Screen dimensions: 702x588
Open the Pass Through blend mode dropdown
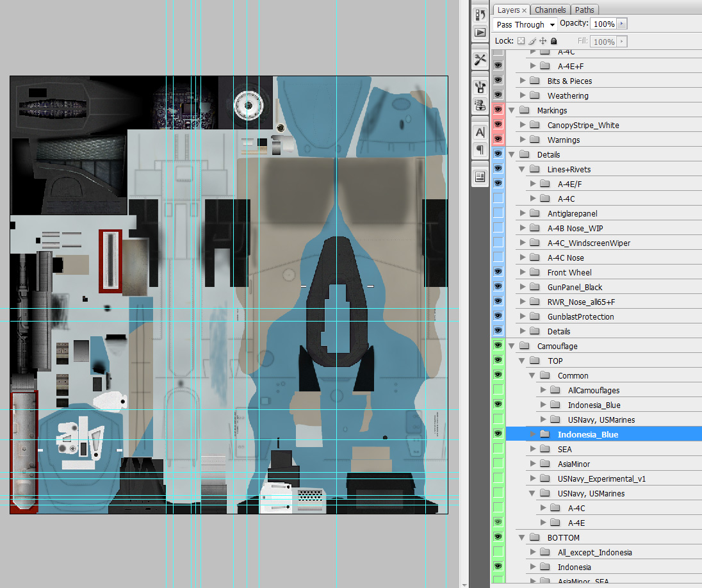[x=525, y=24]
